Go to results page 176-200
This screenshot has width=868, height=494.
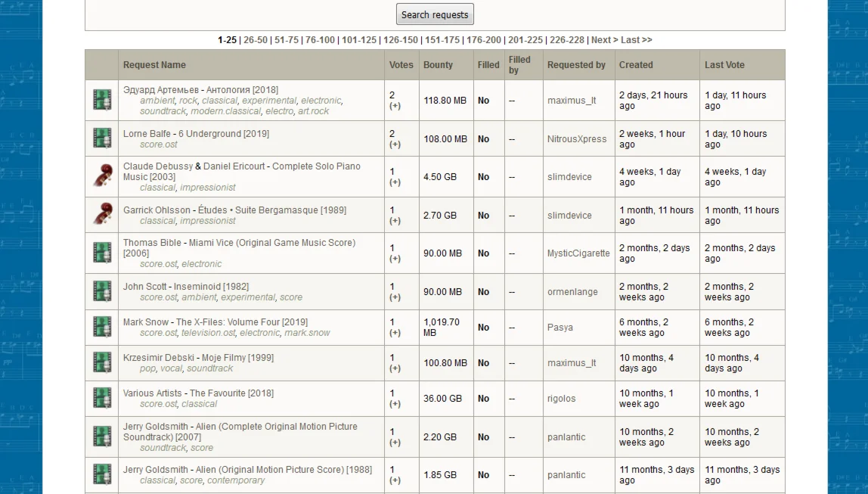[x=483, y=40]
